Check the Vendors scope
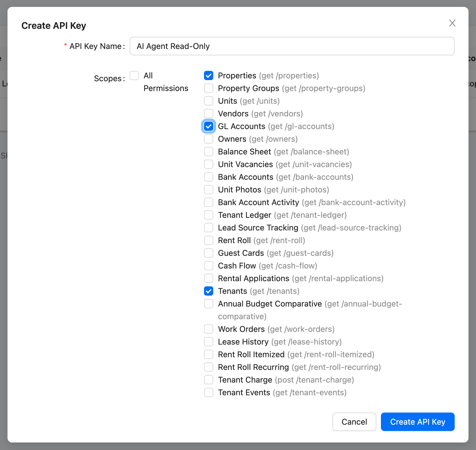 209,114
